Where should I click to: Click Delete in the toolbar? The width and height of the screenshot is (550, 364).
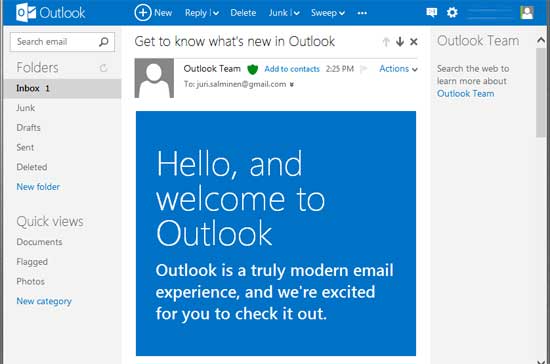coord(243,13)
